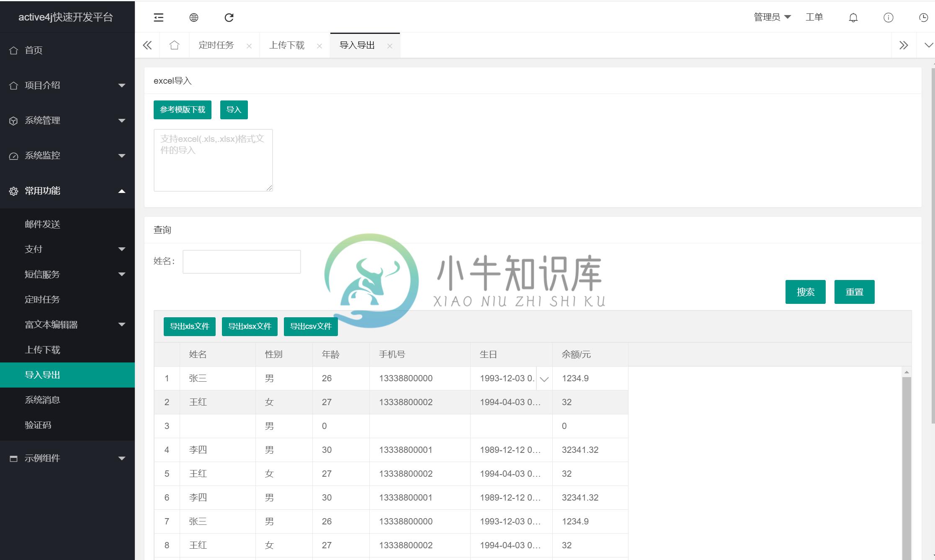
Task: Switch to the 定时任务 tab
Action: coord(216,45)
